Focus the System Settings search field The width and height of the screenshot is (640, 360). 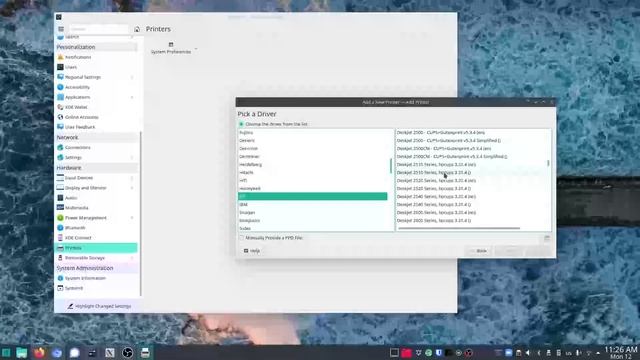[98, 29]
